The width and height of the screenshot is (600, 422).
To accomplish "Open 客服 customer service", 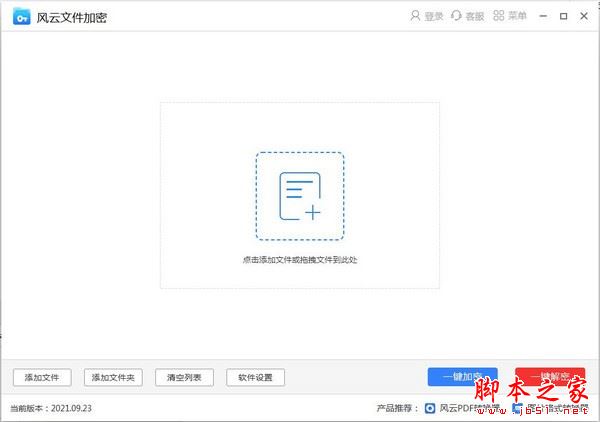I will 475,16.
